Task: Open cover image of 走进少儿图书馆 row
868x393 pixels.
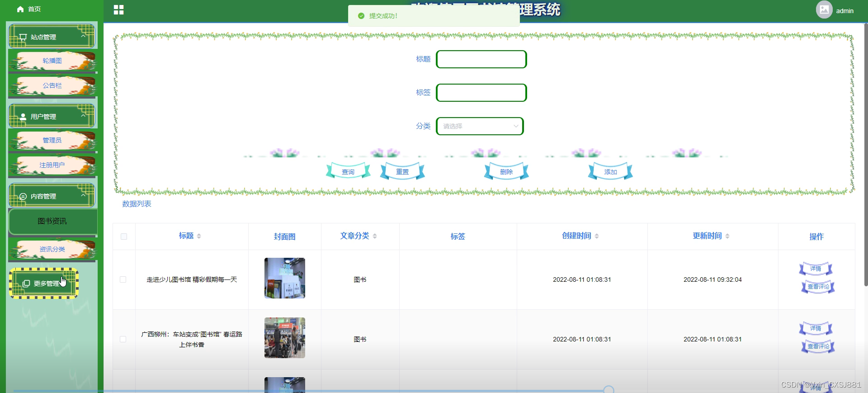Action: pos(285,278)
